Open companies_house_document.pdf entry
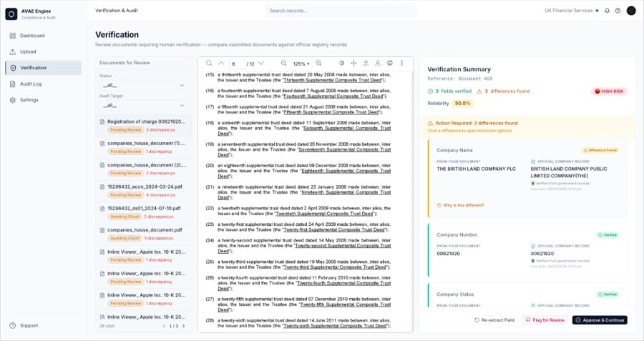Screen dimensions: 644x341 click(143, 234)
